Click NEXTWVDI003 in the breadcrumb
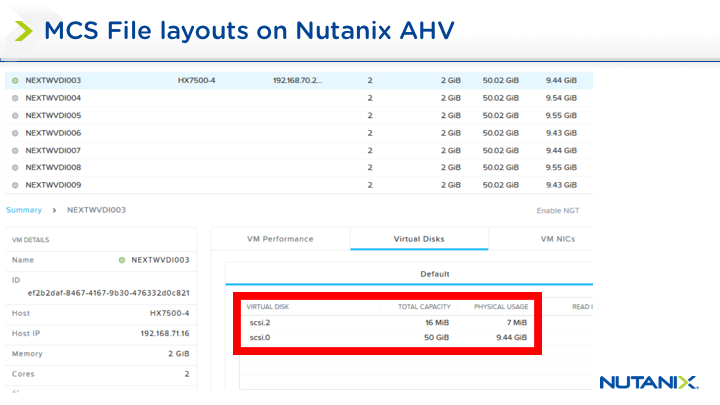Screen dimensions: 720x405 pyautogui.click(x=96, y=210)
